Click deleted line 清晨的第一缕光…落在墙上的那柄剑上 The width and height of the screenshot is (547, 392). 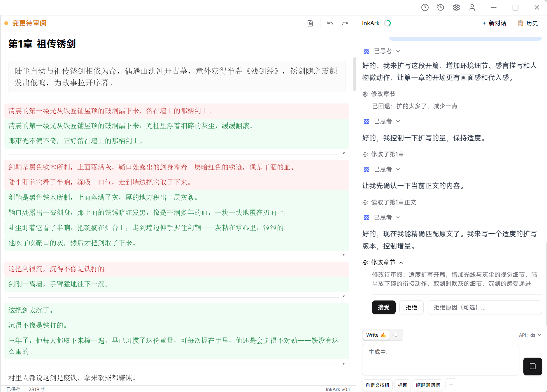pos(177,111)
